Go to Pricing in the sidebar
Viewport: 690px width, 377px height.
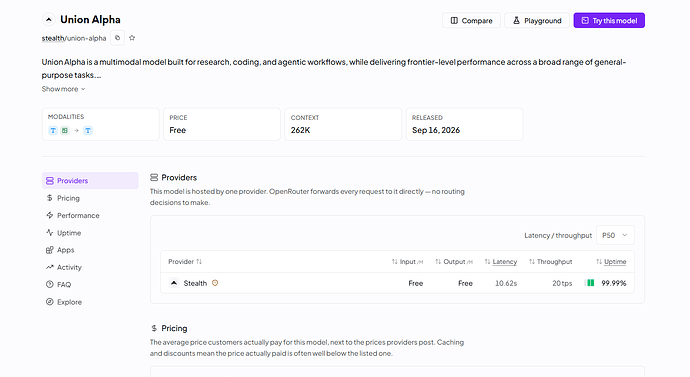(90, 198)
